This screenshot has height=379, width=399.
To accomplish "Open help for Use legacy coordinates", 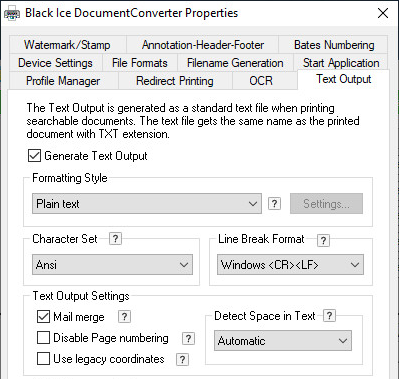I will coord(182,359).
